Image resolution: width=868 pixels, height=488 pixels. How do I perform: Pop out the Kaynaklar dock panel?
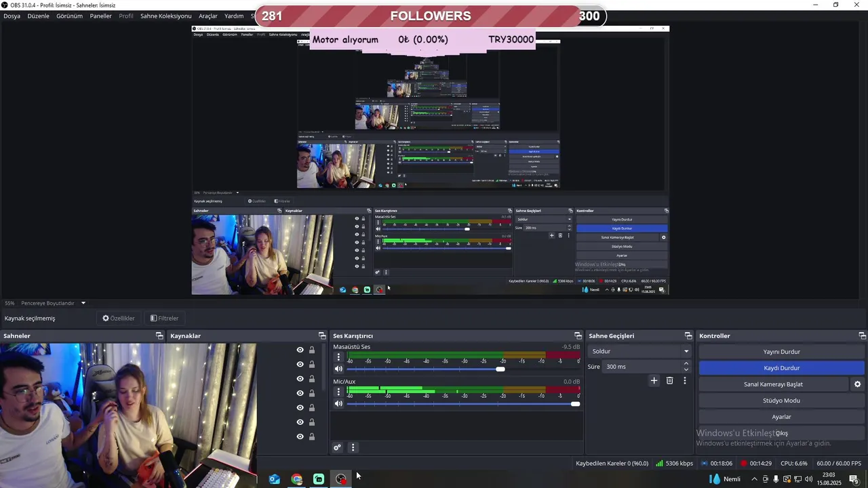(x=322, y=335)
